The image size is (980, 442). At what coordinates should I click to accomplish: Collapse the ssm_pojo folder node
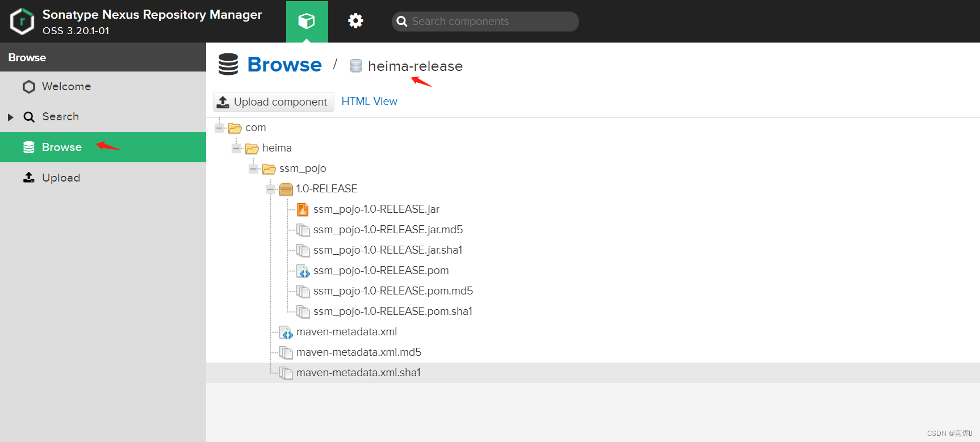254,169
